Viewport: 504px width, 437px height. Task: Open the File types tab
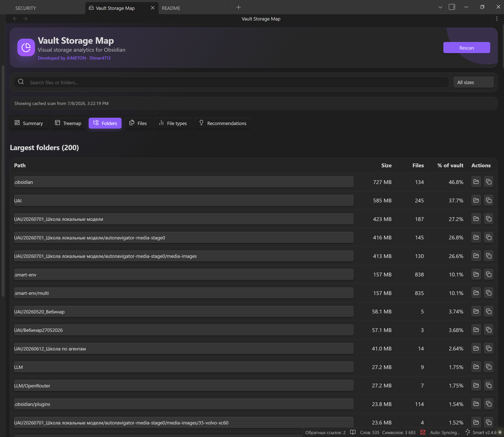[x=173, y=123]
